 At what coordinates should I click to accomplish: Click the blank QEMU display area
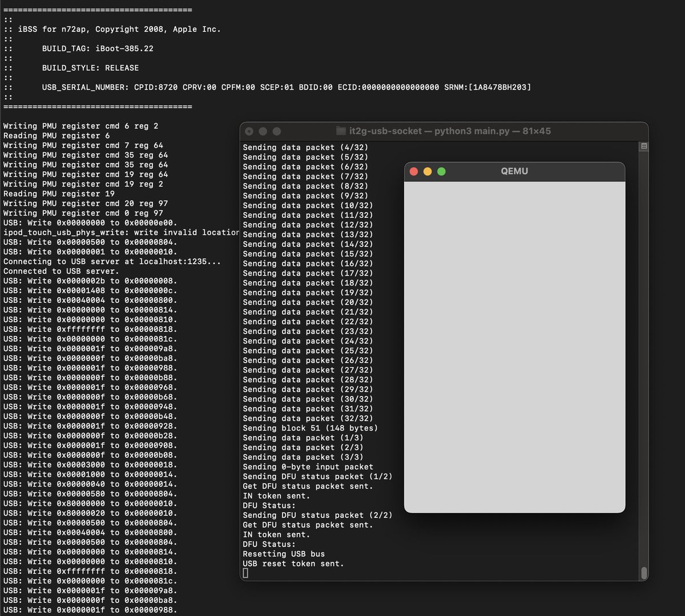point(514,347)
